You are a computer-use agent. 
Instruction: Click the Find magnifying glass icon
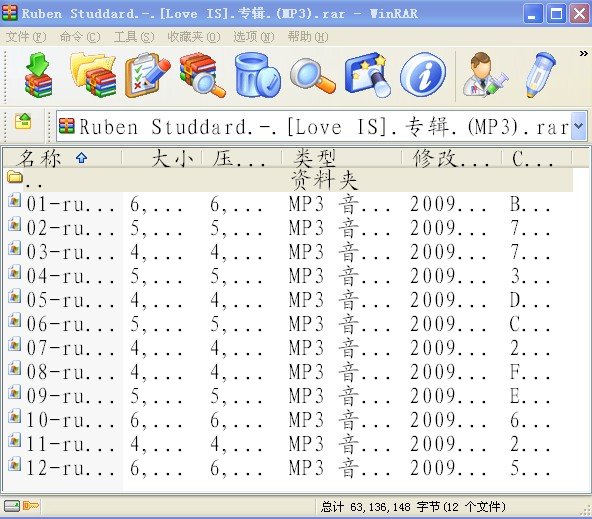point(313,75)
